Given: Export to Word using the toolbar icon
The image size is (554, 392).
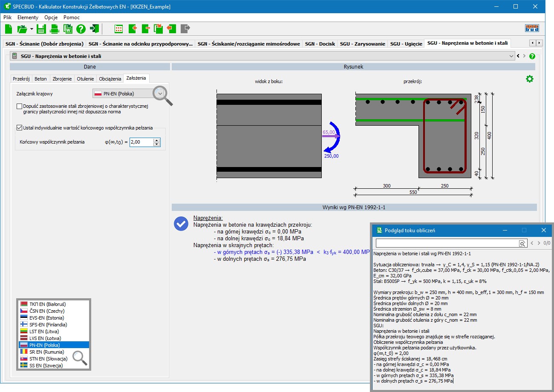Looking at the screenshot, I should coord(68,29).
